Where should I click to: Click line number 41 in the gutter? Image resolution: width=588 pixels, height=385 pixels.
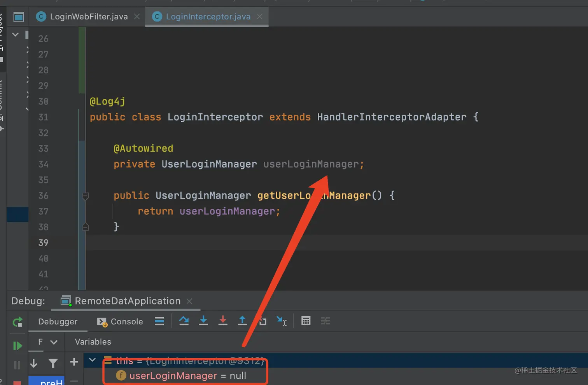click(44, 274)
